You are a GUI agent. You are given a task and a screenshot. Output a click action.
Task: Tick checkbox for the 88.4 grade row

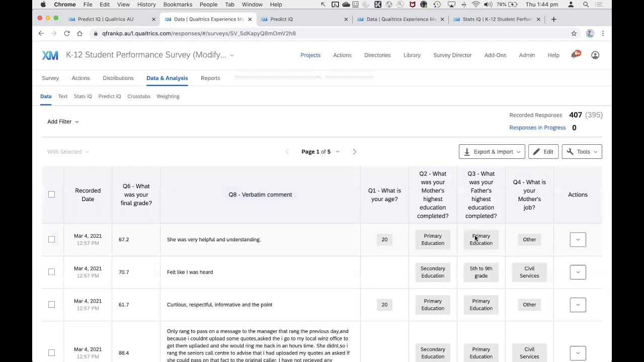(x=51, y=353)
